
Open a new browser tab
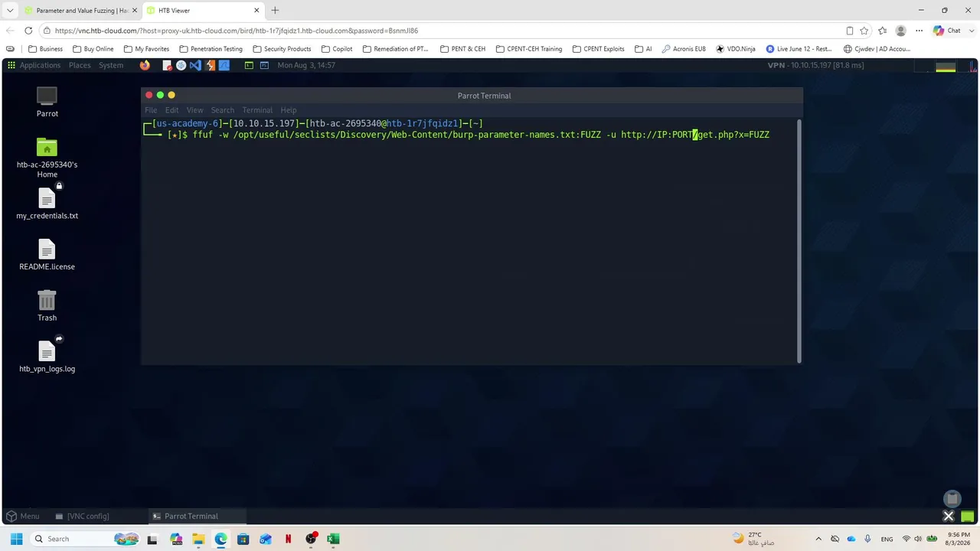(275, 10)
